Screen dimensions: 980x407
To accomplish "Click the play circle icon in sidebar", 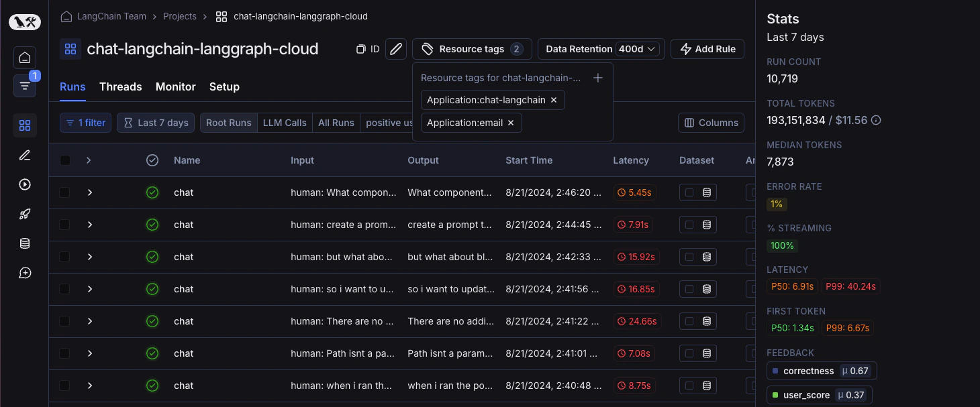I will tap(25, 184).
